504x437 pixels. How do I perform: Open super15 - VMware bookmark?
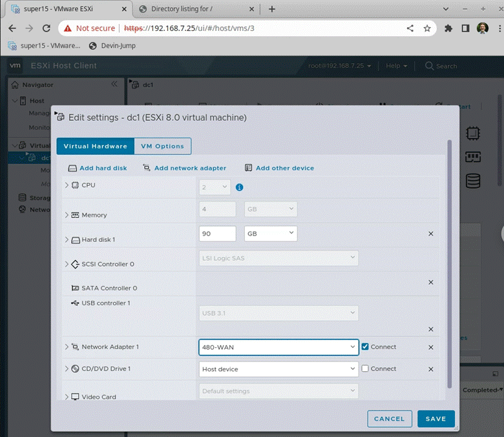coord(44,46)
